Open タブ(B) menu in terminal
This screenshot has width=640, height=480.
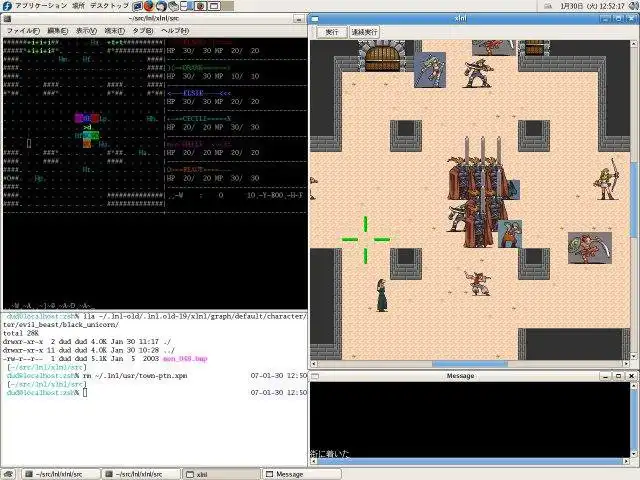coord(142,31)
